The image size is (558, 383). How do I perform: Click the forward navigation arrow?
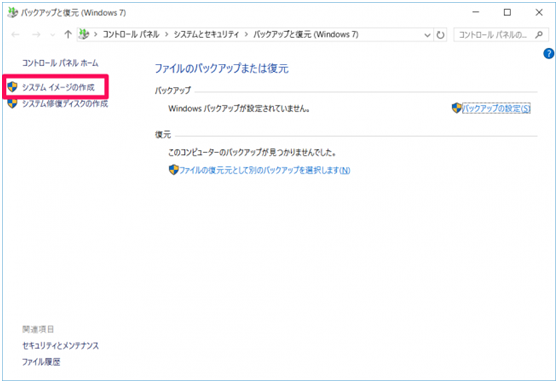coord(36,35)
